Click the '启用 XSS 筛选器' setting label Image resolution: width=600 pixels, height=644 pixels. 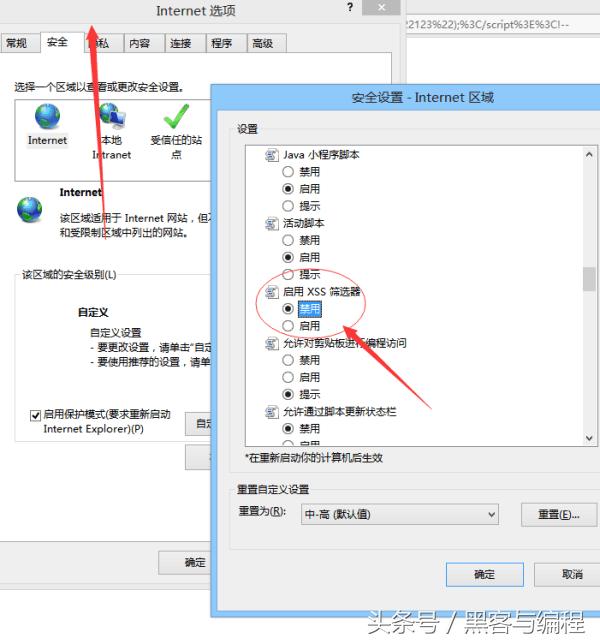(322, 292)
